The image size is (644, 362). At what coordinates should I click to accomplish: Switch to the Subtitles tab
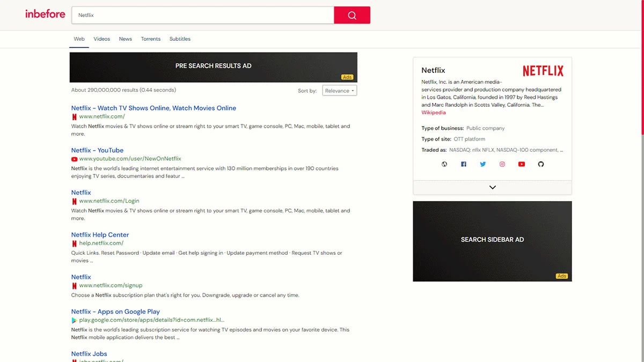(180, 39)
